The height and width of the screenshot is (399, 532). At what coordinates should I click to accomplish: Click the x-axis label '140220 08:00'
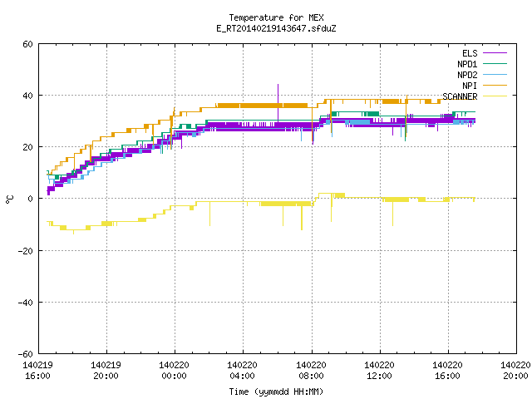coord(311,371)
